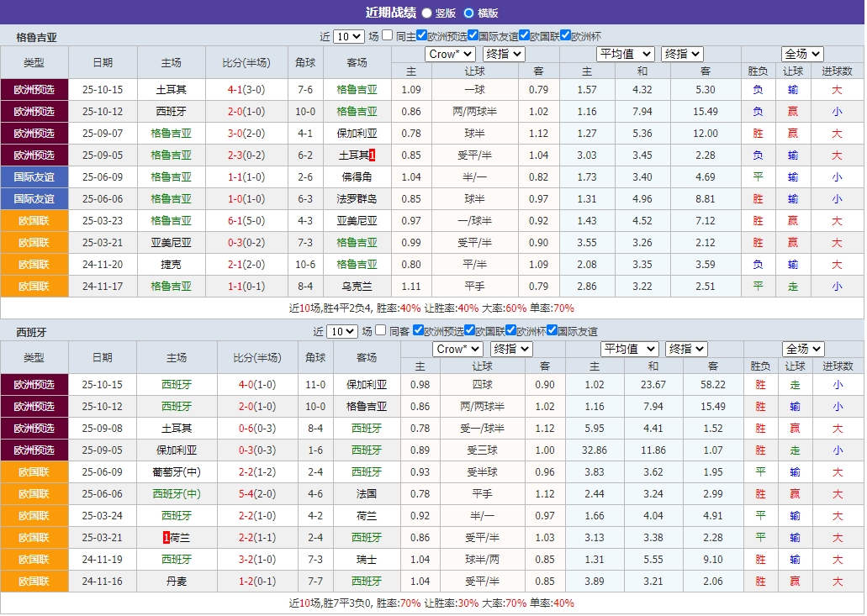Uncheck 欧洲预选 filter in Georgia section
This screenshot has height=616, width=867.
tap(421, 37)
